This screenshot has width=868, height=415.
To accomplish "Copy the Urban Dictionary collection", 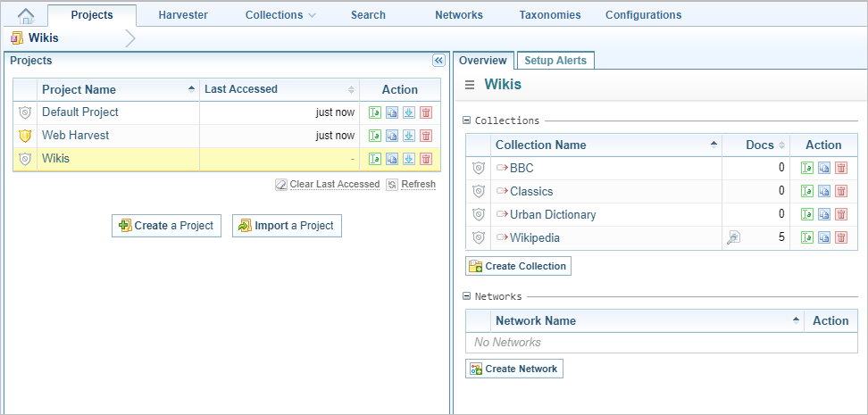I will 823,214.
